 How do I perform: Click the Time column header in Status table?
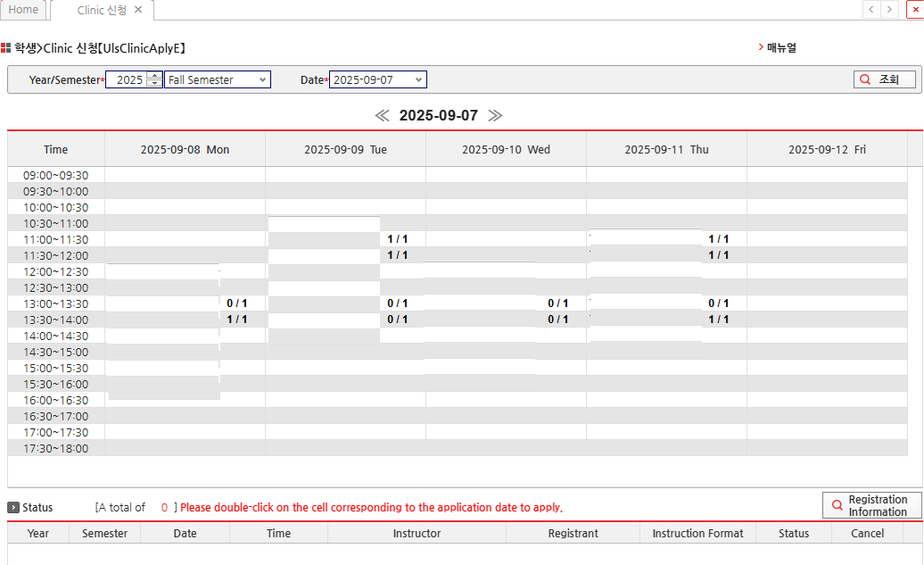coord(279,533)
